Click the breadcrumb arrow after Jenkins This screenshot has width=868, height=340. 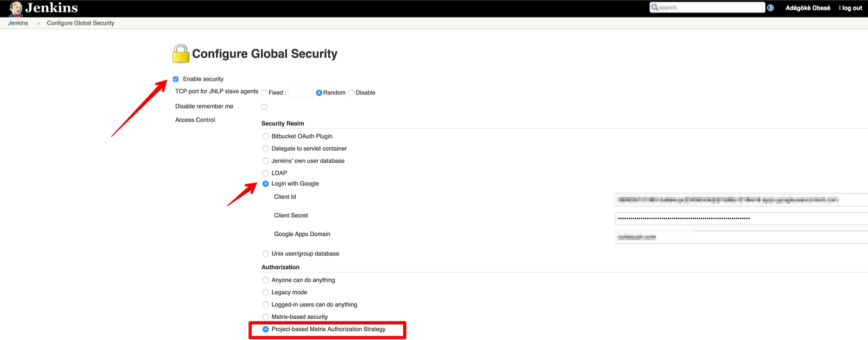39,23
